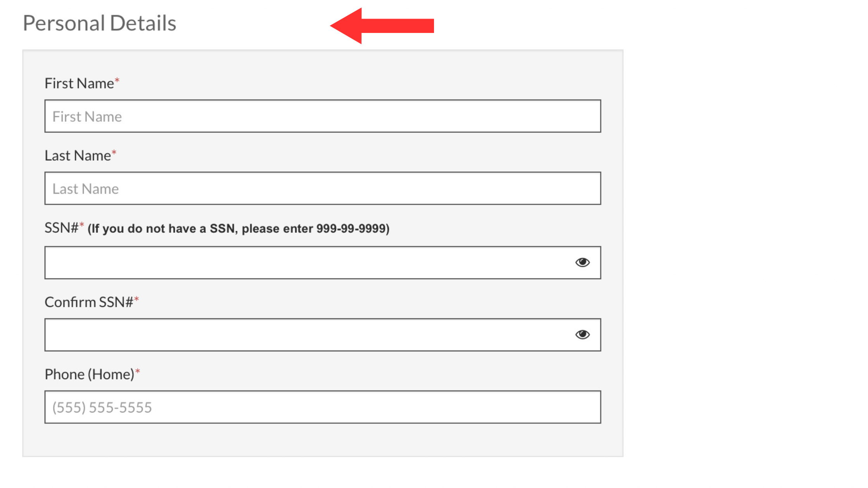Screen dimensions: 868x488
Task: Focus the First Name text field
Action: pos(323,116)
